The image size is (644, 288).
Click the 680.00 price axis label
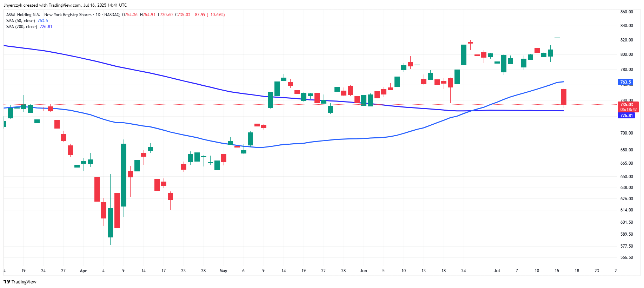pos(626,150)
